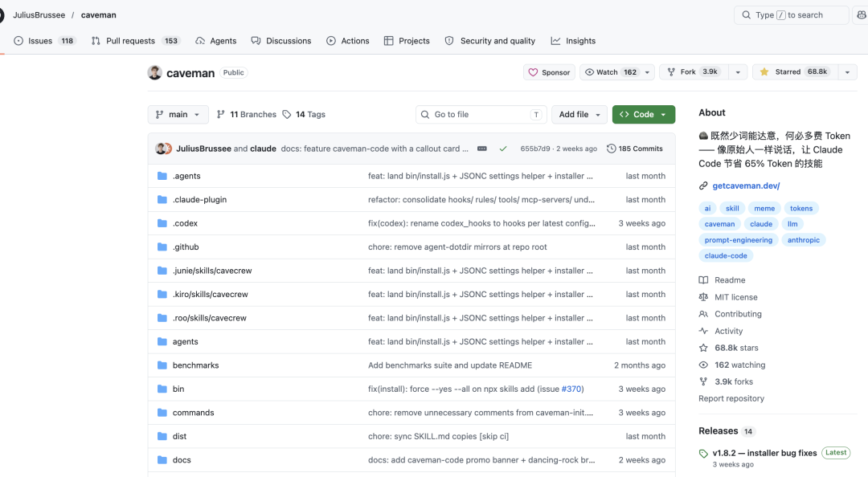Open the dist folder name
Screen dimensions: 868x477
(179, 437)
